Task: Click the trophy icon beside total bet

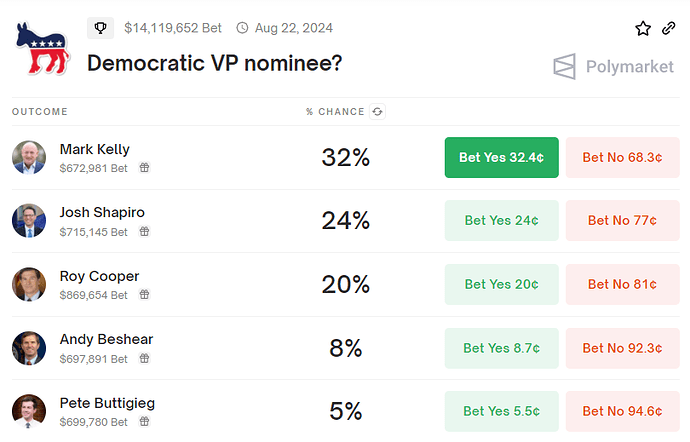Action: (100, 28)
